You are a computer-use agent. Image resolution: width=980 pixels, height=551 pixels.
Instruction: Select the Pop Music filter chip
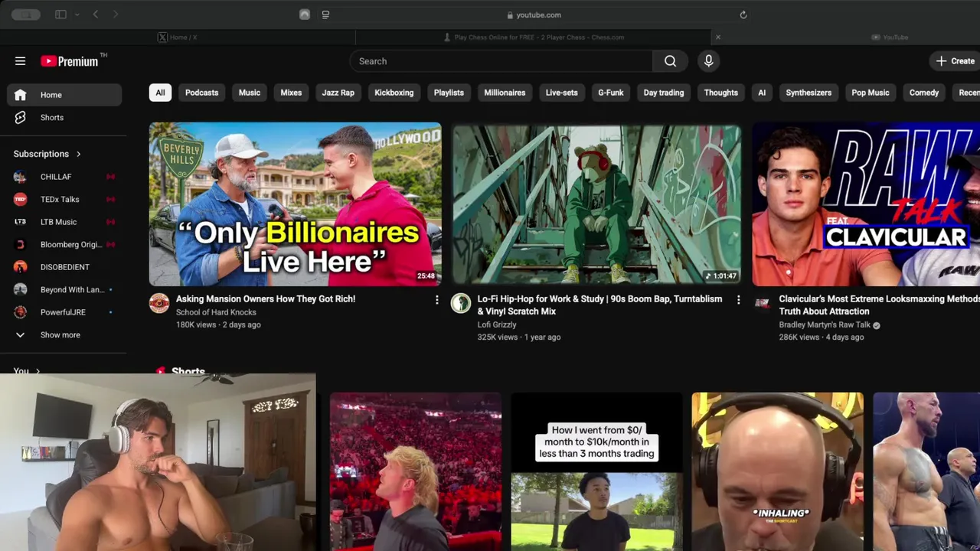(871, 93)
